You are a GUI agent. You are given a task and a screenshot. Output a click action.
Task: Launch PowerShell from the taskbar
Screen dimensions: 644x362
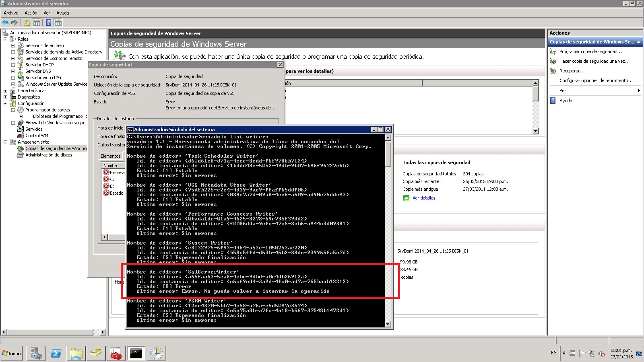[56, 354]
